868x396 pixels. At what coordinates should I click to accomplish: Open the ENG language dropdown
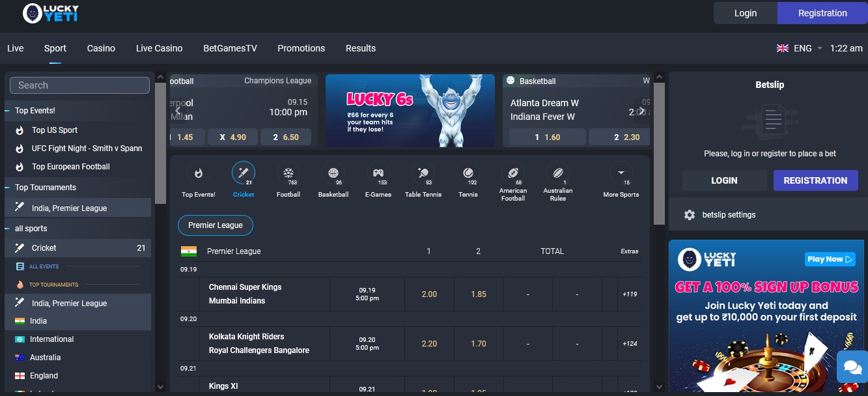pyautogui.click(x=808, y=48)
